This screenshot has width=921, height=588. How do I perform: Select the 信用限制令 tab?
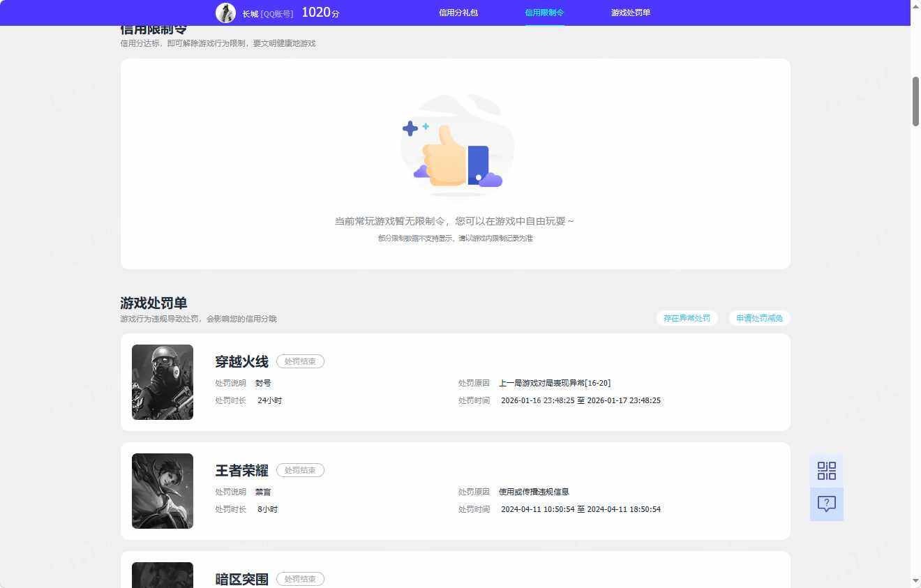click(x=544, y=13)
